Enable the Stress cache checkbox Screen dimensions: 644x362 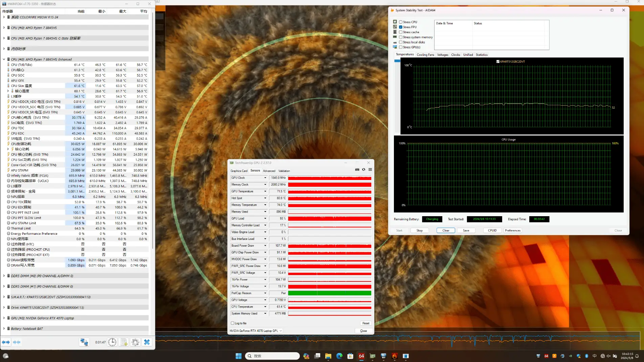(x=401, y=32)
